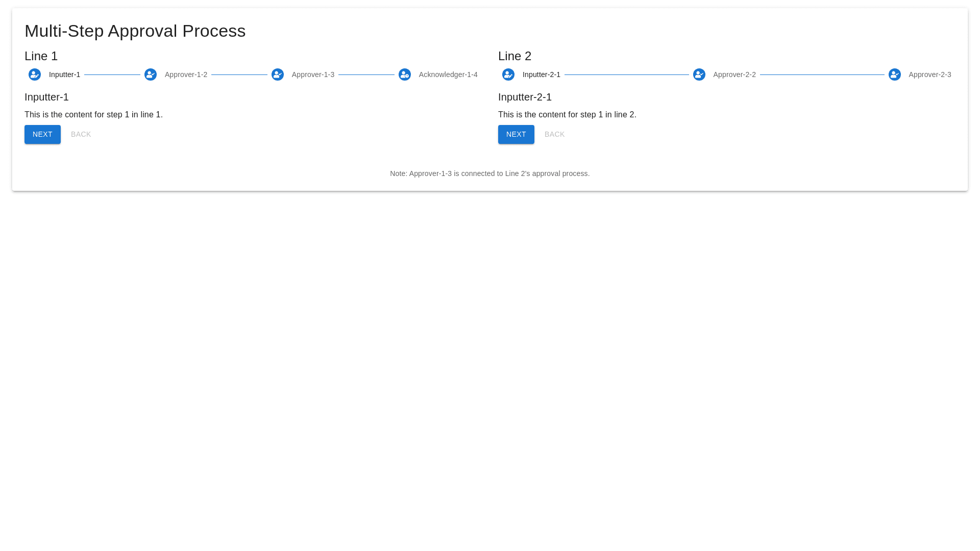The height and width of the screenshot is (551, 980).
Task: Select the Inputter-1 step label
Action: 64,74
